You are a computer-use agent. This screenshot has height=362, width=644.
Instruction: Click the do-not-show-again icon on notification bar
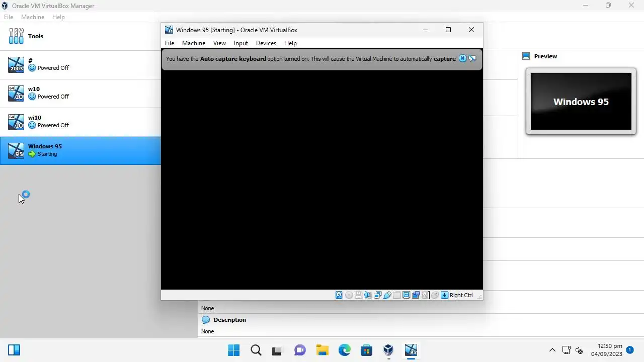click(472, 58)
